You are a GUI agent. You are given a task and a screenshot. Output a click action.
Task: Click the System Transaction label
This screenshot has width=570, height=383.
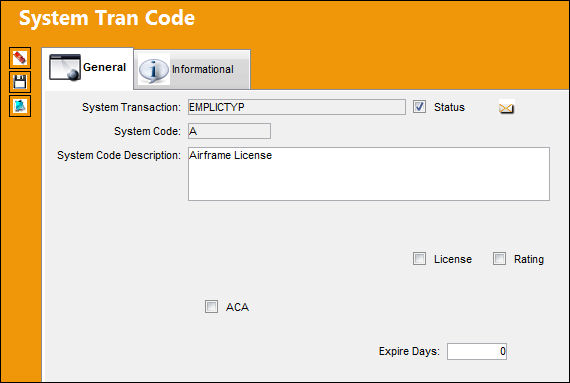(x=131, y=108)
